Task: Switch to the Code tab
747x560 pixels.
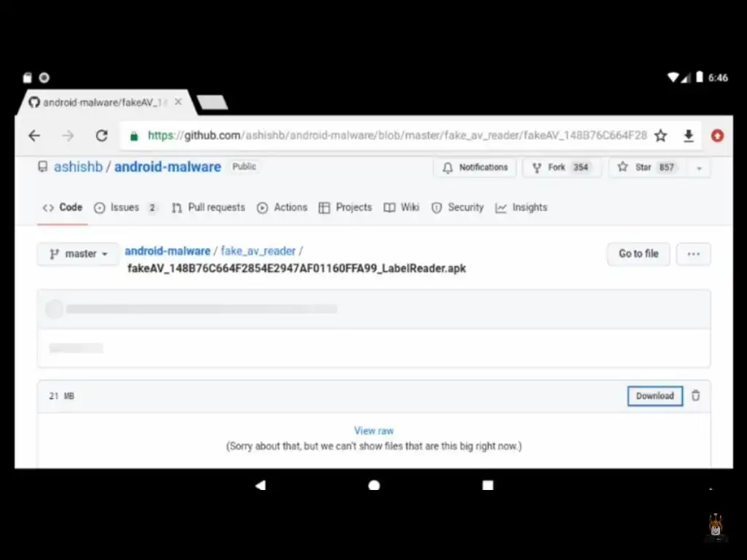Action: click(63, 208)
